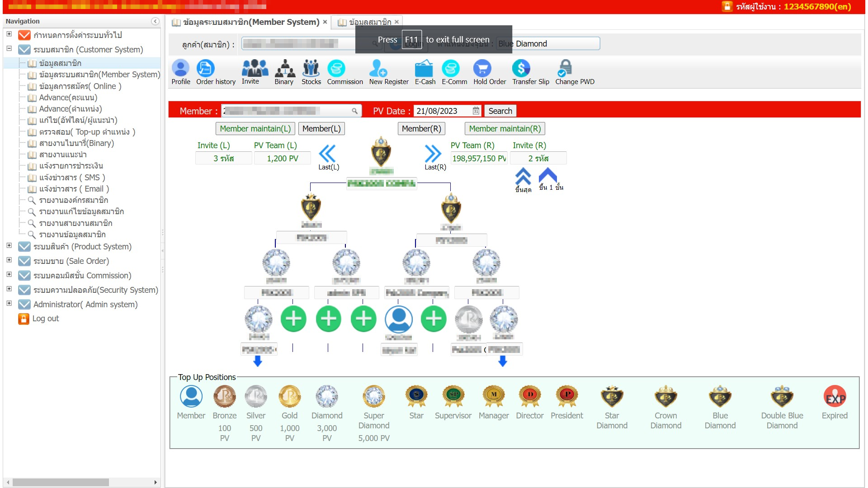This screenshot has height=488, width=868.
Task: Click the navigation panel horizontal scrollbar
Action: pyautogui.click(x=61, y=482)
